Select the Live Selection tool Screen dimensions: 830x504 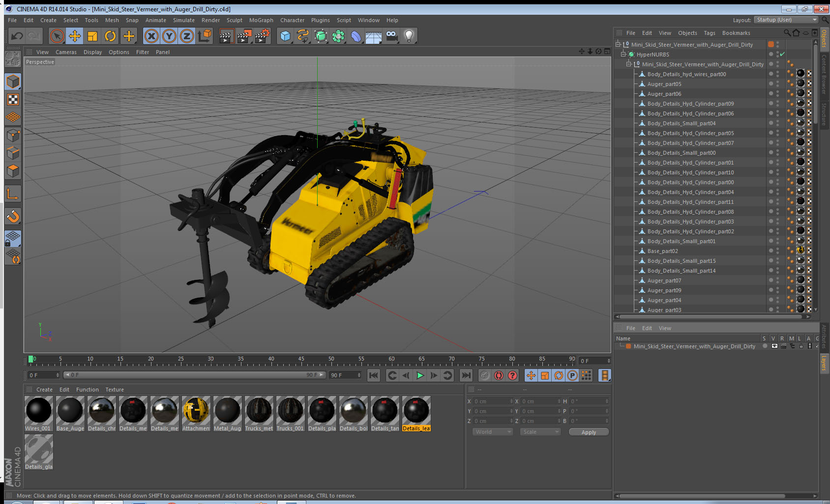point(57,36)
